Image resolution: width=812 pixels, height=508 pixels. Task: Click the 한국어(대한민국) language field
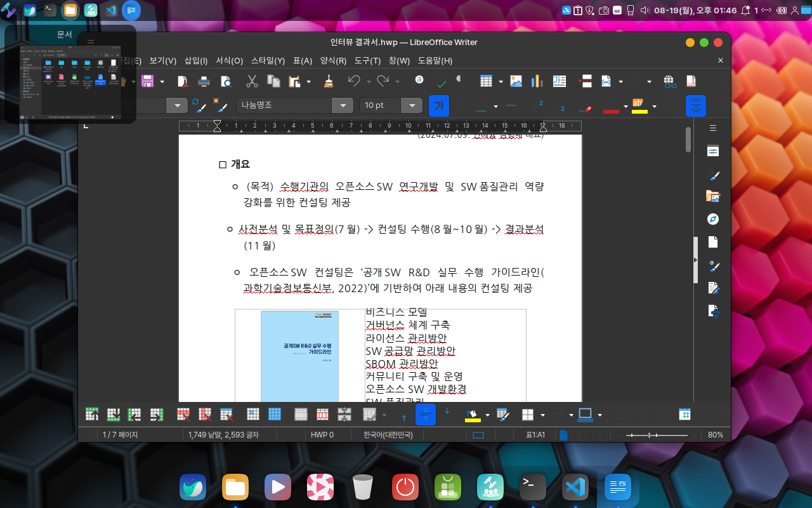coord(388,435)
